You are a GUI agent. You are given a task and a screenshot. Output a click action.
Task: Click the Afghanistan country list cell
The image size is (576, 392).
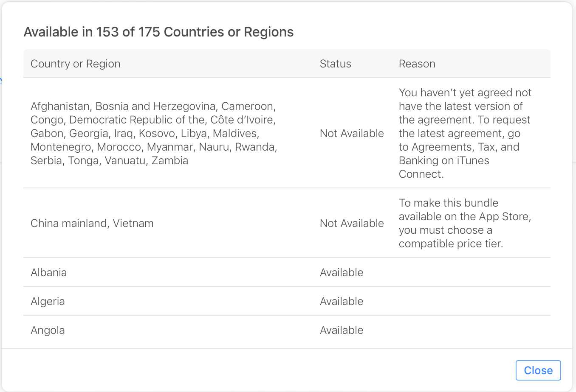(x=60, y=106)
